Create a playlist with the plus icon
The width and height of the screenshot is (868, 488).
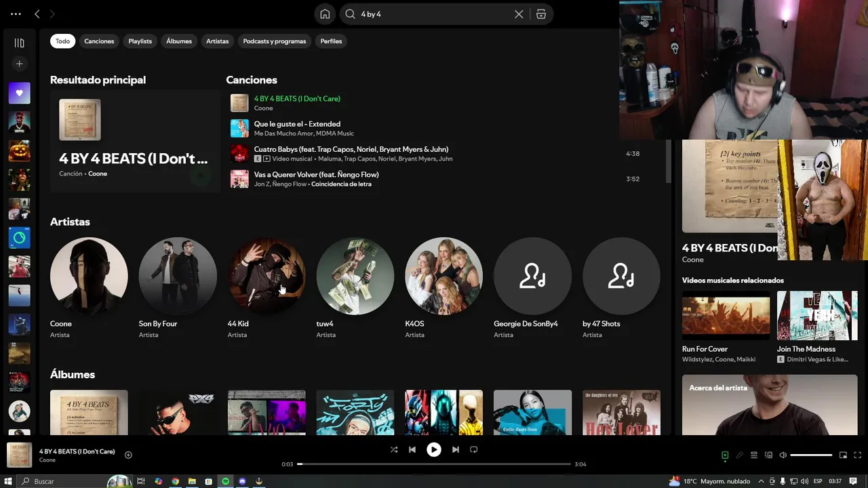pos(19,64)
